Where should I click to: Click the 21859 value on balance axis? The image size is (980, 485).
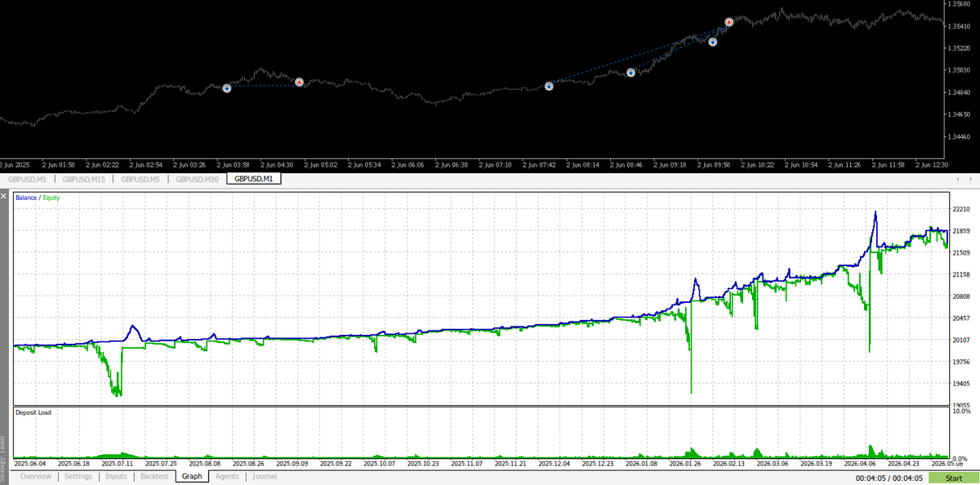960,232
